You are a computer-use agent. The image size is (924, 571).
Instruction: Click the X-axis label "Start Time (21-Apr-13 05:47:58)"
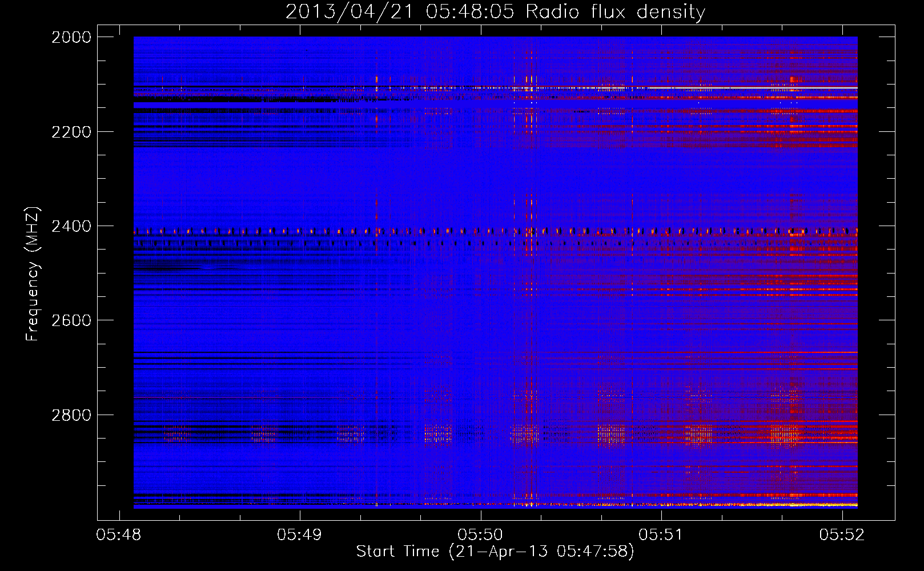click(x=495, y=552)
